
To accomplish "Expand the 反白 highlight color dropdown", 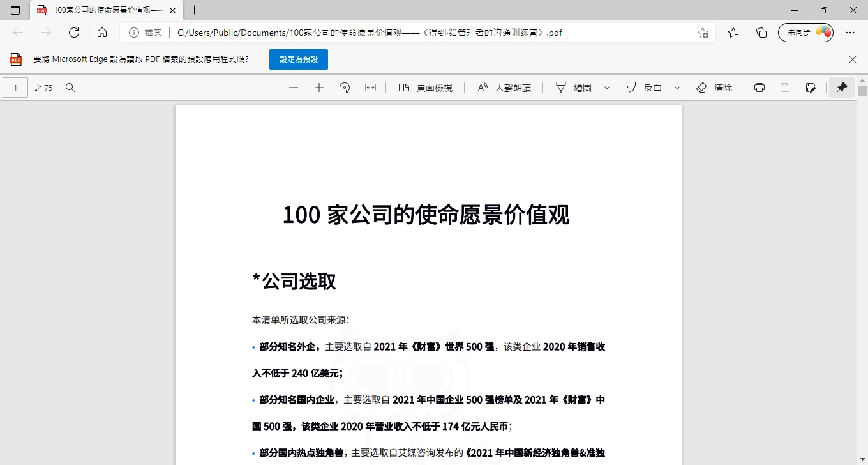I will pyautogui.click(x=677, y=88).
